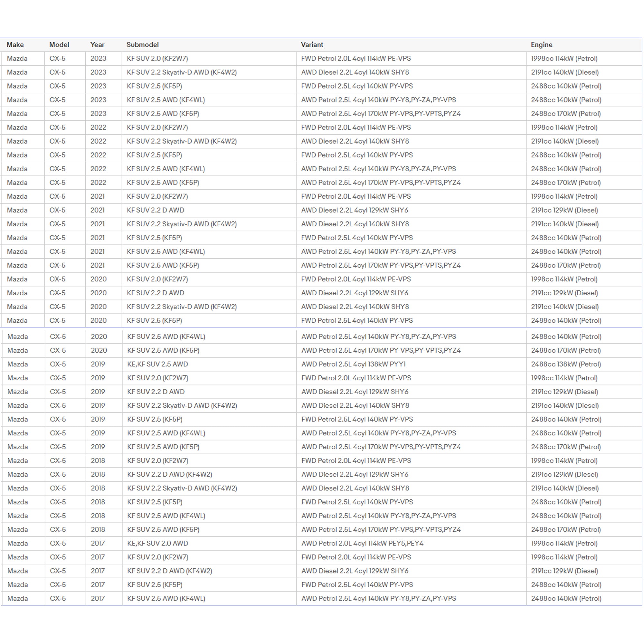Viewport: 644px width, 644px height.
Task: Click 2021 'KF SUV 2.5 (KF5P)' submodel cell
Action: (x=154, y=238)
